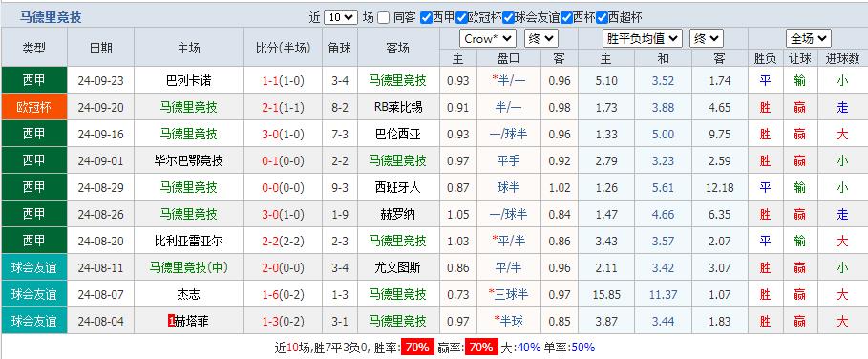Open the 杰志 team link
Screen dimensions: 868x359
pos(189,294)
